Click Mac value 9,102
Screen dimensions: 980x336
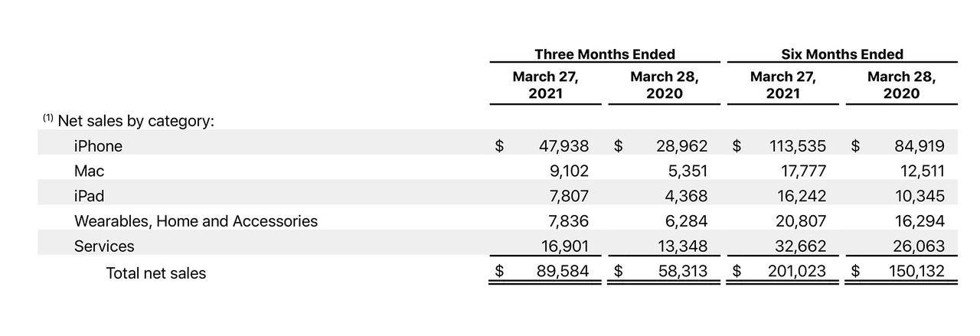point(570,171)
